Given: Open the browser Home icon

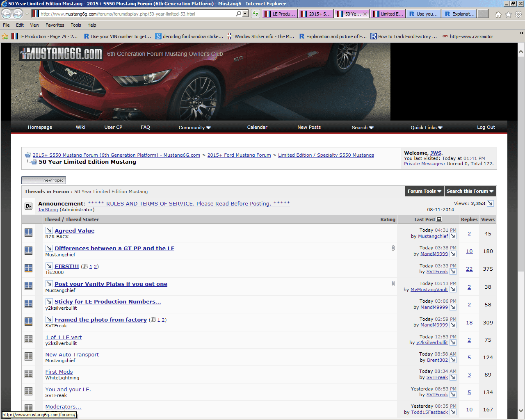Looking at the screenshot, I should tap(498, 14).
